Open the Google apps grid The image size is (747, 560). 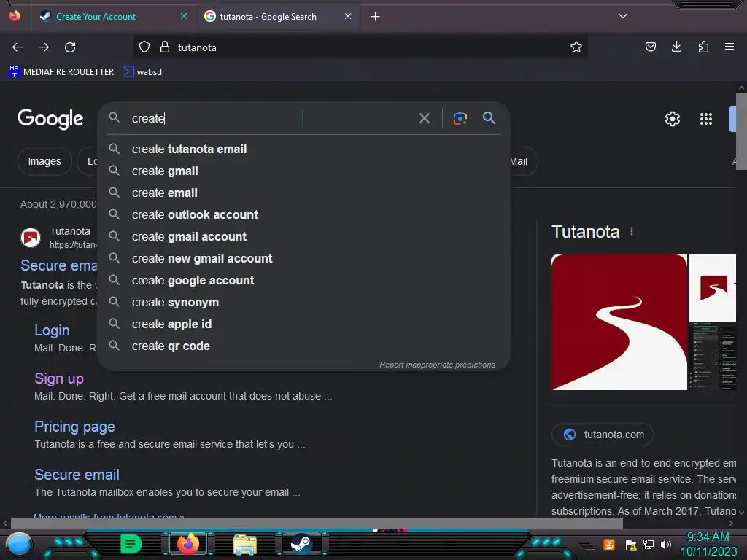click(x=706, y=119)
